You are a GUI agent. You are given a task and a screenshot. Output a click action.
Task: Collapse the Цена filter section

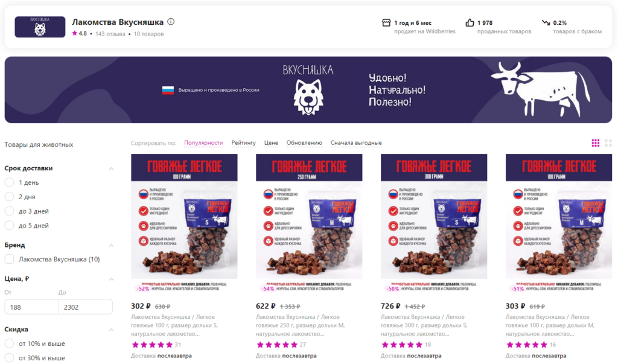click(x=111, y=279)
